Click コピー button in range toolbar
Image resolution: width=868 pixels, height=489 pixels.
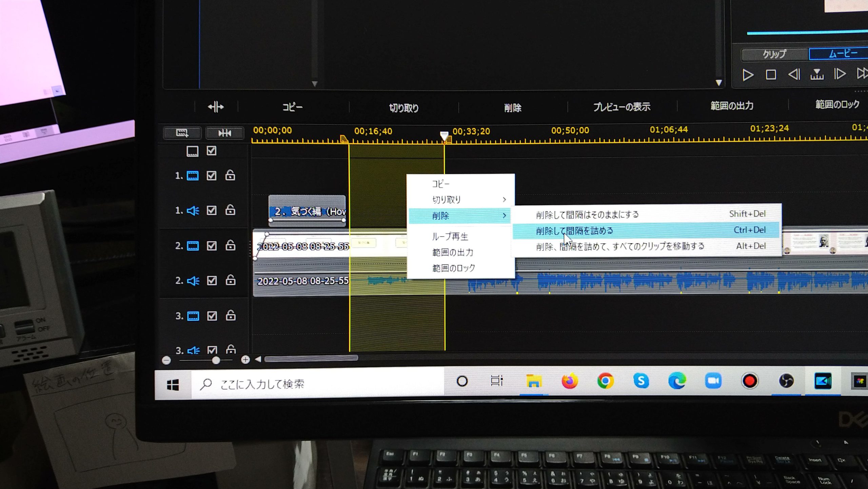(x=292, y=107)
